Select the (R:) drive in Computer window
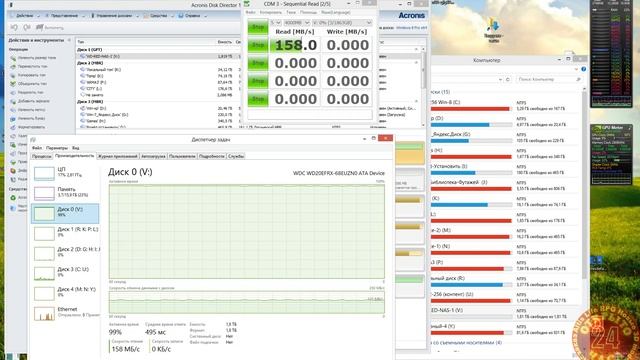Viewport: 640px width, 360px height. pyautogui.click(x=504, y=282)
